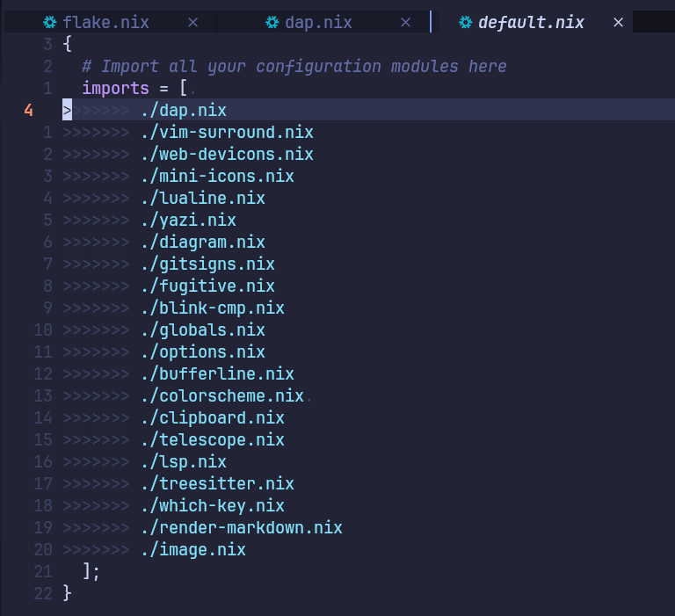Click the flake.nix file type icon
The height and width of the screenshot is (616, 675).
click(x=50, y=23)
